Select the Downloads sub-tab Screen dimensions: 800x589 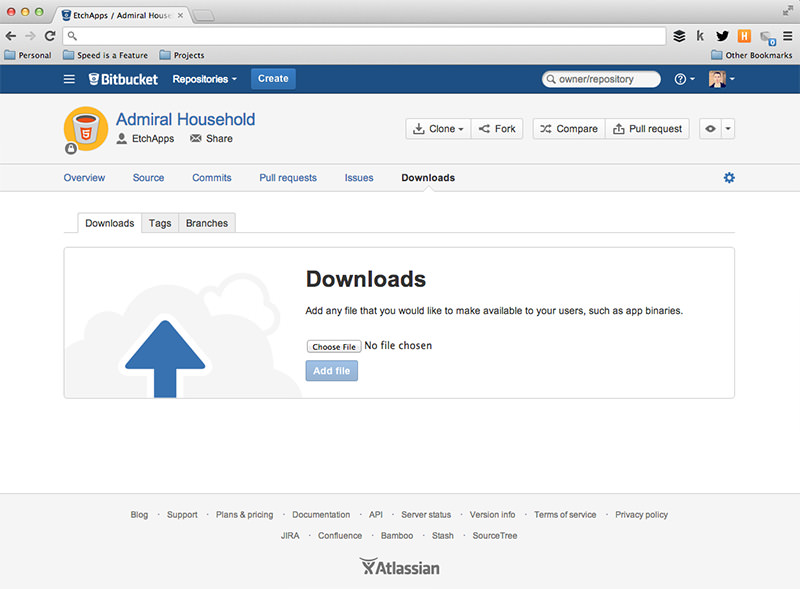110,223
